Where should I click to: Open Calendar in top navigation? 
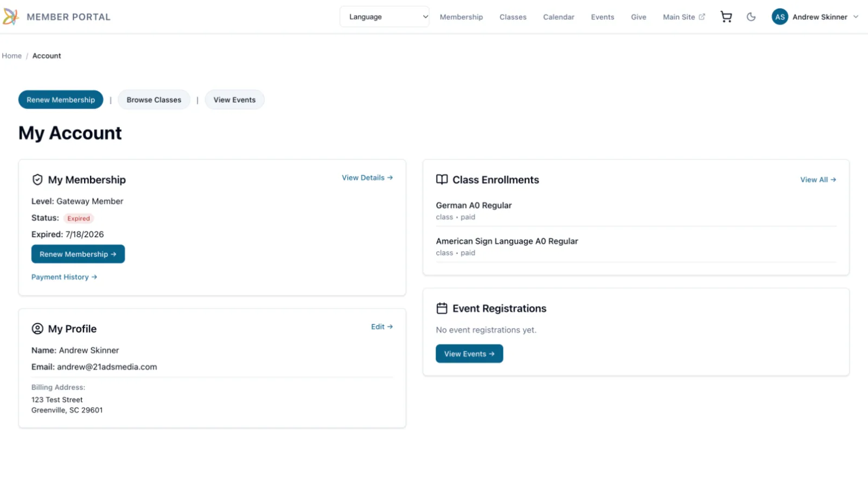[558, 17]
